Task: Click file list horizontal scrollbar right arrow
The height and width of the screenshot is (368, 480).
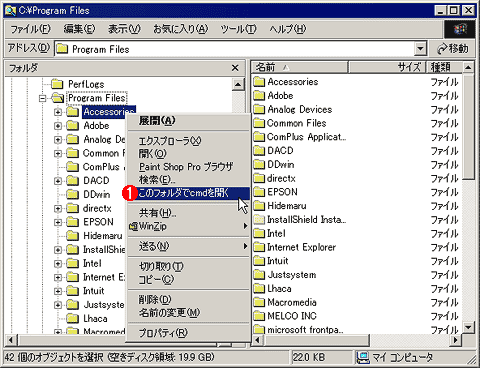Action: click(x=455, y=340)
